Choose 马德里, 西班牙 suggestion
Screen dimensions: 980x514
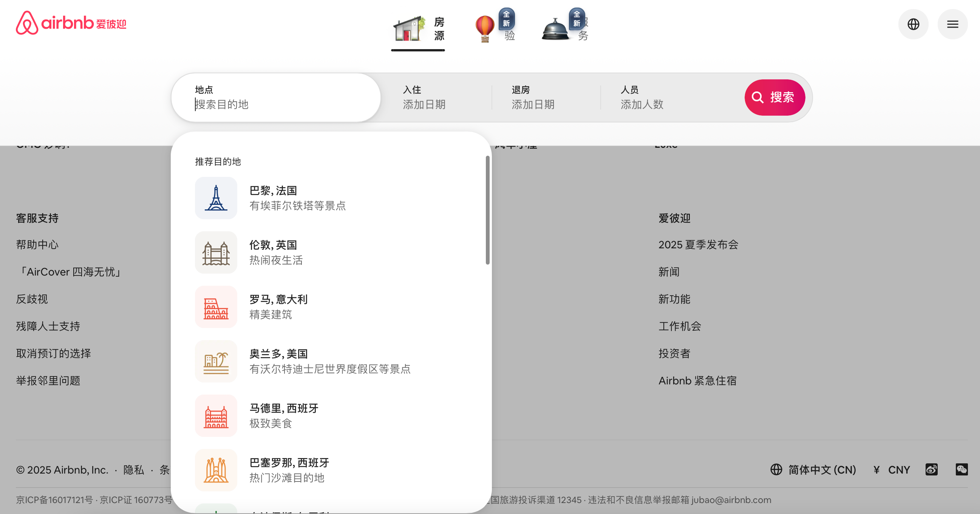click(x=331, y=415)
